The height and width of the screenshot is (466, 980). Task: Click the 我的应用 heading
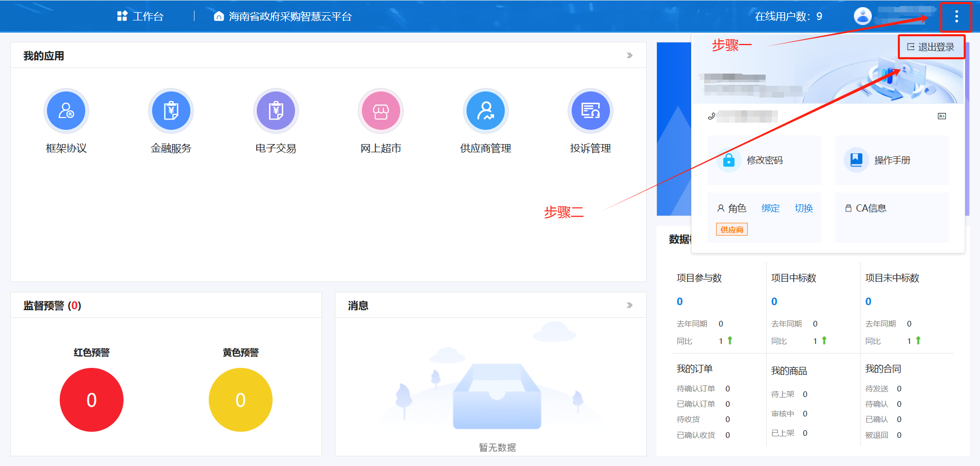point(43,56)
